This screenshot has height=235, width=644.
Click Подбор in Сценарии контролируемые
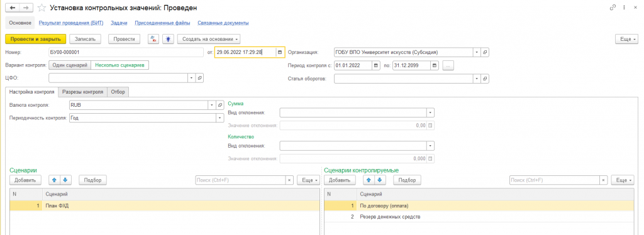click(x=407, y=180)
